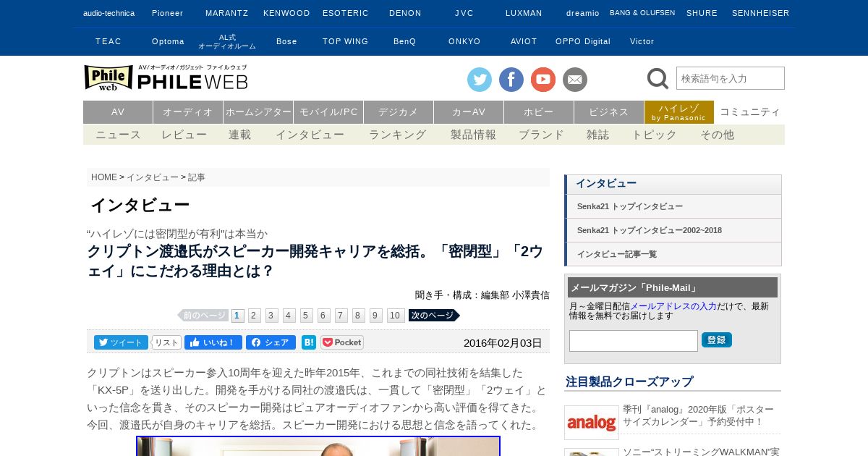This screenshot has height=456, width=868.
Task: Select その他 in the sub menu
Action: pos(717,135)
